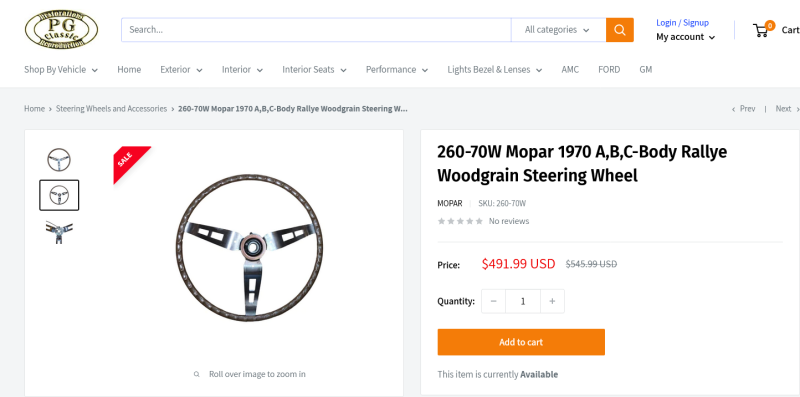The image size is (800, 397).
Task: Open the FORD menu item
Action: [609, 69]
